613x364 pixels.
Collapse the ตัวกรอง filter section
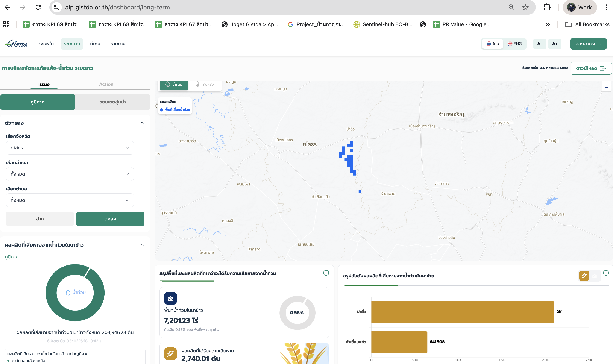click(142, 123)
